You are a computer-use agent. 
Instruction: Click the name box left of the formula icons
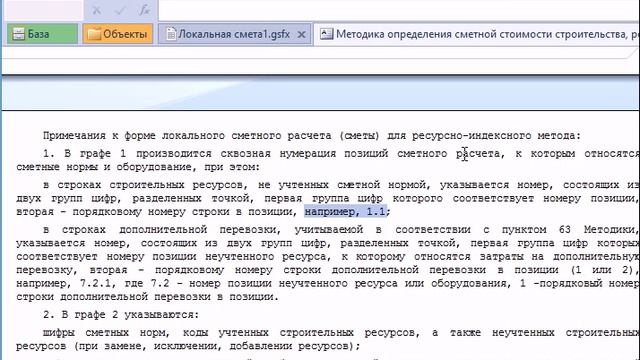(44, 10)
